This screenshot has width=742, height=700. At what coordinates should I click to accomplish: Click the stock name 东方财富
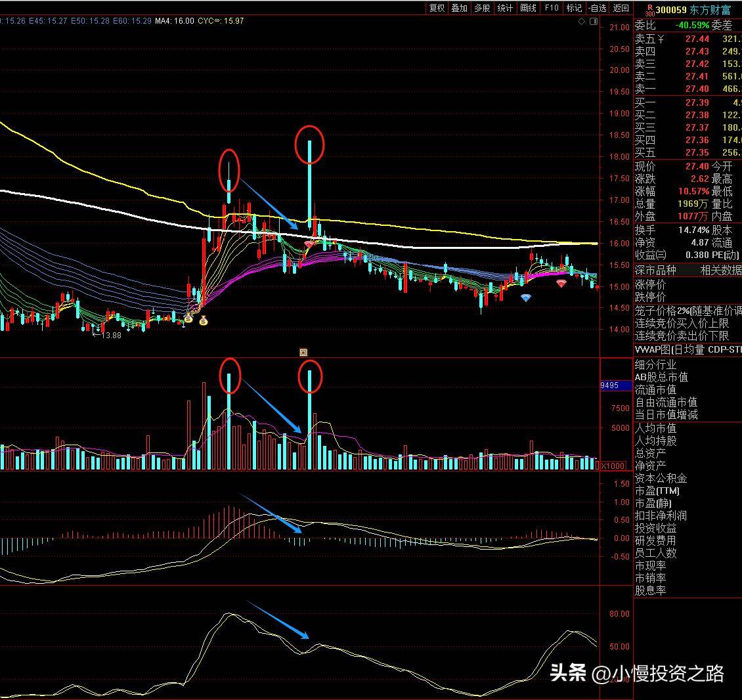click(x=710, y=10)
